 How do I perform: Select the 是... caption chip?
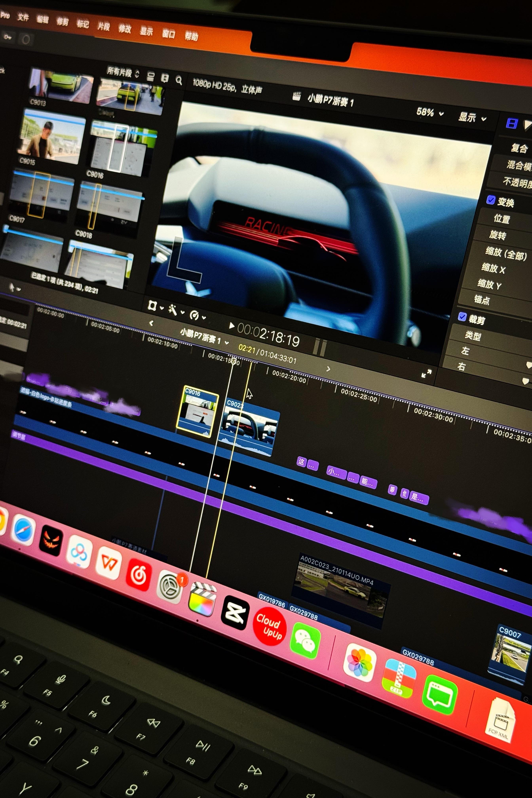pos(419,497)
